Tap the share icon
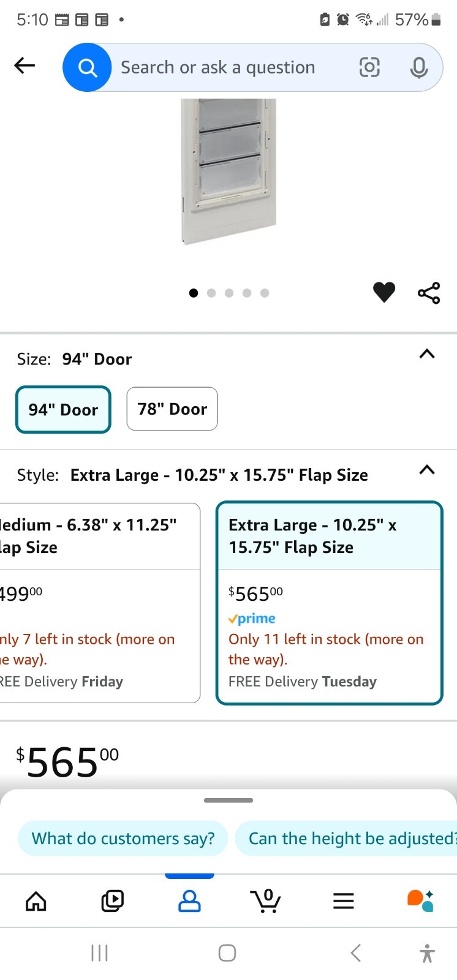This screenshot has width=457, height=980. [429, 293]
